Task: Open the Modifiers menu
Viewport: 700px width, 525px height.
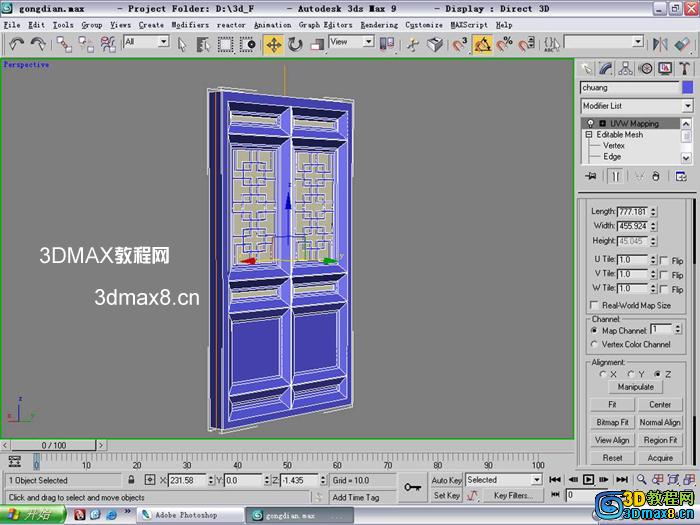Action: click(x=190, y=25)
